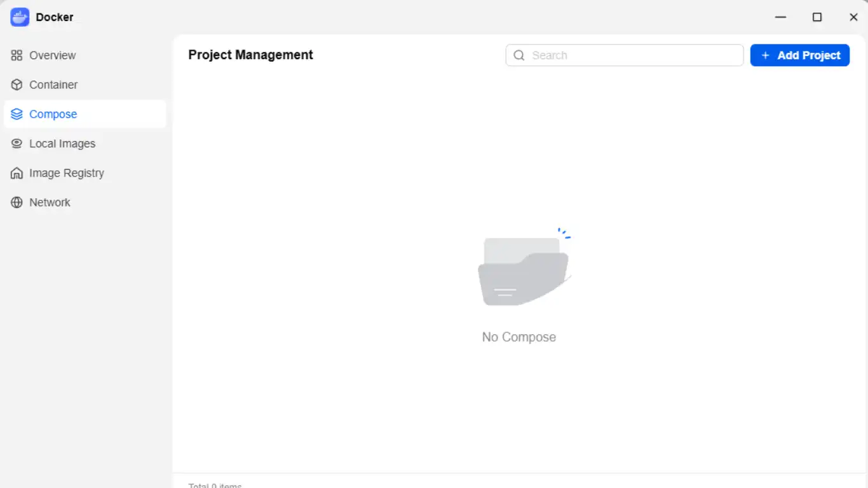Click the Docker title text
The image size is (868, 488).
click(x=55, y=17)
